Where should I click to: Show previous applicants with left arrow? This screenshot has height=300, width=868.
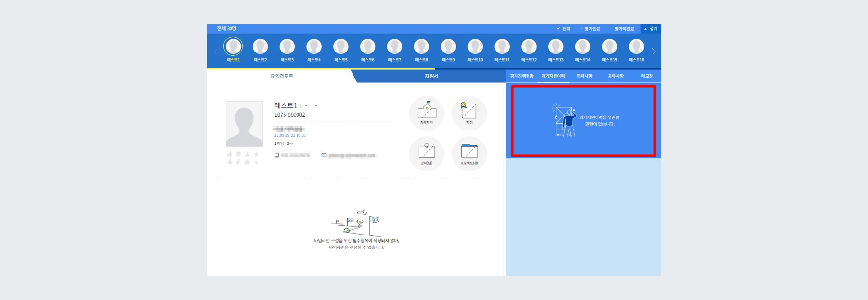click(x=216, y=52)
